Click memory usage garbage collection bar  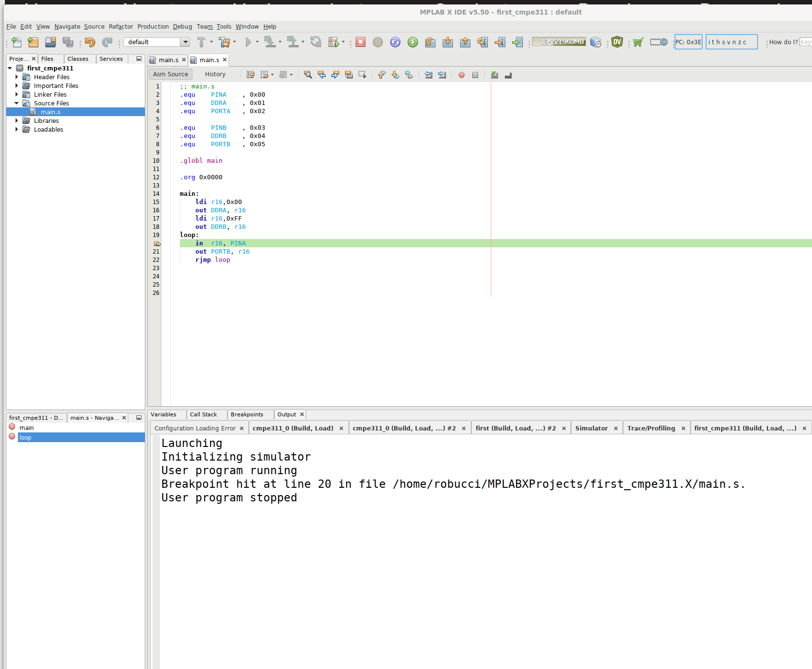click(x=559, y=42)
